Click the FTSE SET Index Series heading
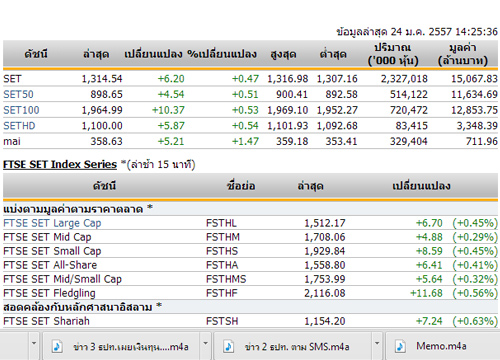 (x=60, y=164)
